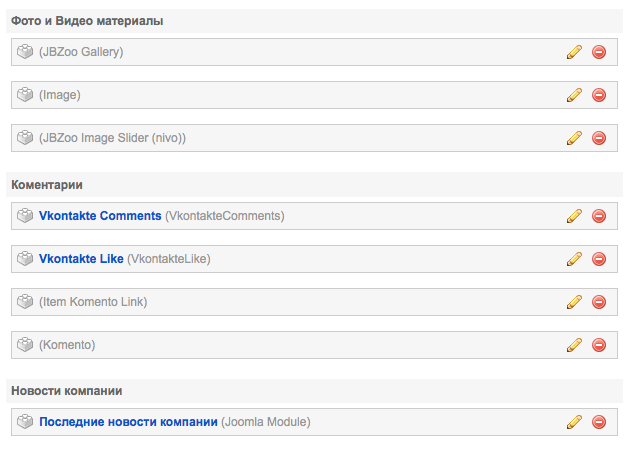Click drag-handle box icon of Komento row

tap(26, 345)
